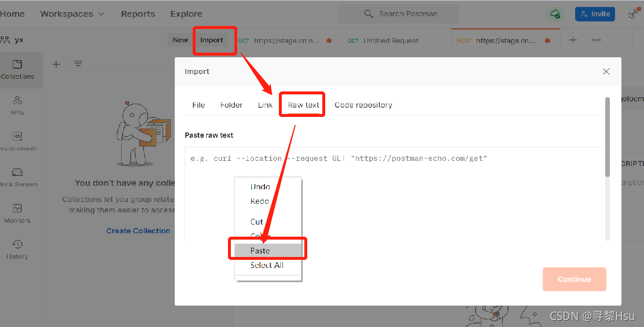Click the Continue button
Screen dimensions: 644x327
coord(574,280)
